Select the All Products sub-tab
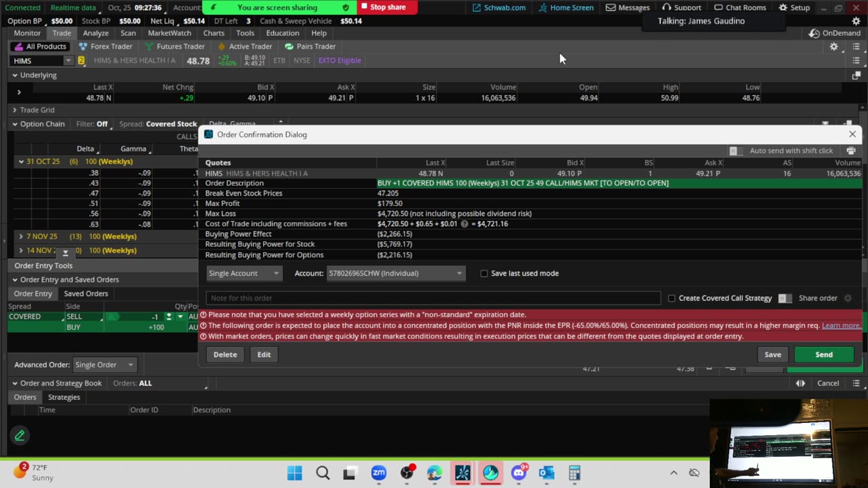The height and width of the screenshot is (488, 868). click(x=41, y=47)
